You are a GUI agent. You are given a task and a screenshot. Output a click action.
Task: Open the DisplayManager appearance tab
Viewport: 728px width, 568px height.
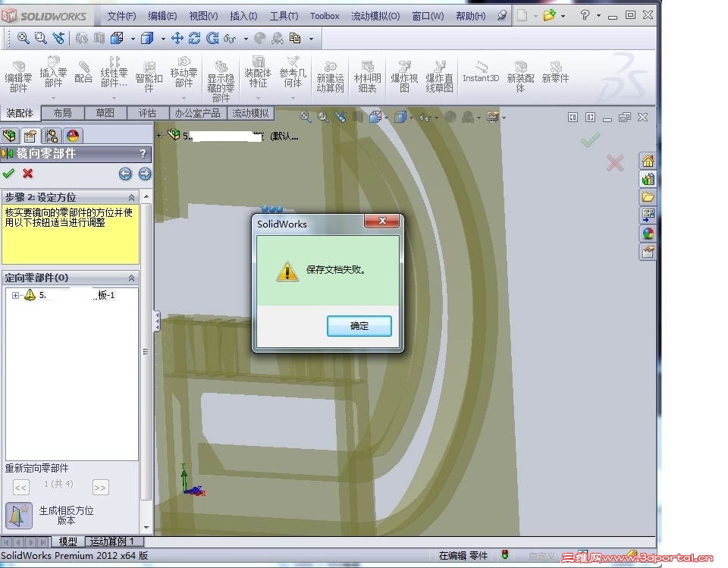[x=73, y=136]
